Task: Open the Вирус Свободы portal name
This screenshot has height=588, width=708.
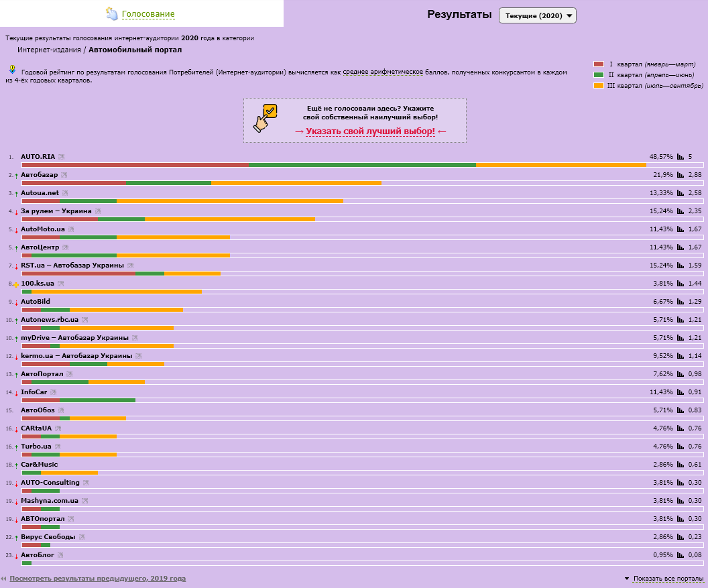Action: pyautogui.click(x=48, y=536)
